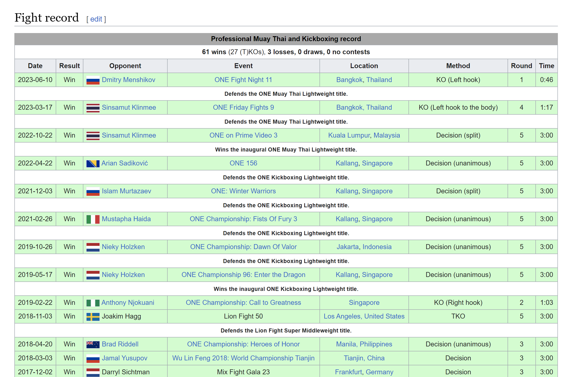The width and height of the screenshot is (588, 377).
Task: Open ONE Championship: Dawn Of Valor
Action: coord(243,247)
